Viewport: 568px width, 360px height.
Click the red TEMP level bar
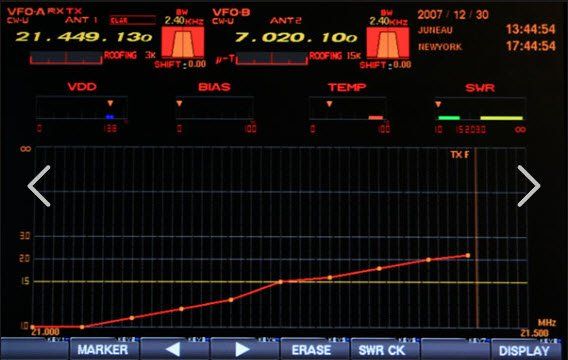tap(376, 117)
